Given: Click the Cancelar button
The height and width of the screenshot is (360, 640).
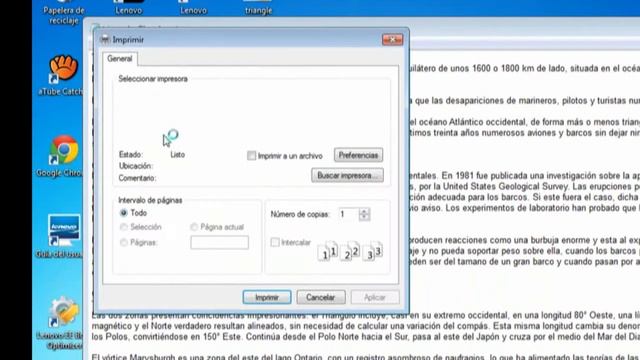Looking at the screenshot, I should tap(321, 297).
